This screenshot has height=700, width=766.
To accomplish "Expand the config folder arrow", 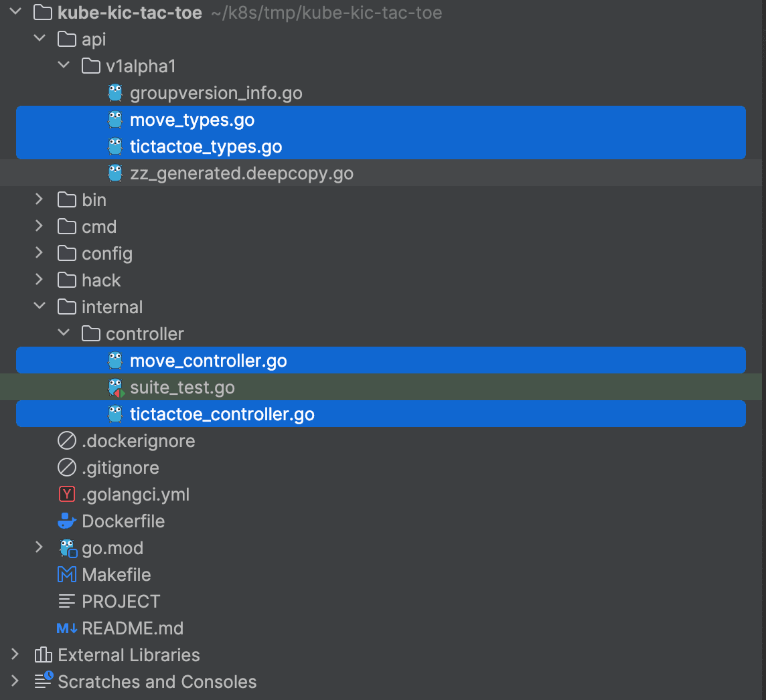I will pos(40,254).
